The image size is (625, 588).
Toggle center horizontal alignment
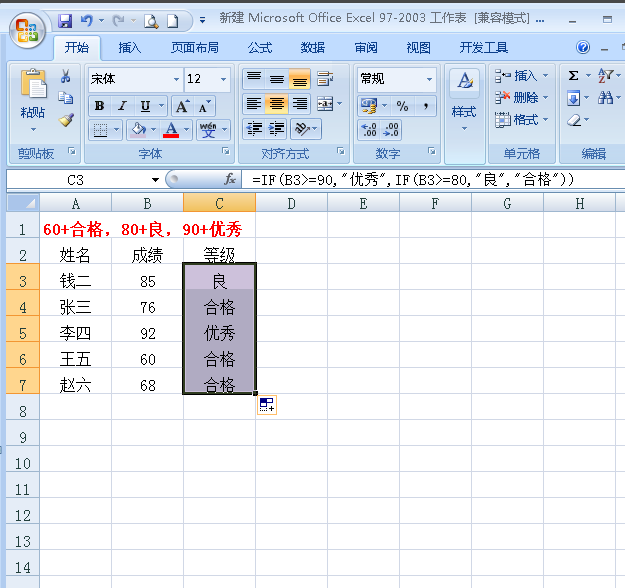277,104
